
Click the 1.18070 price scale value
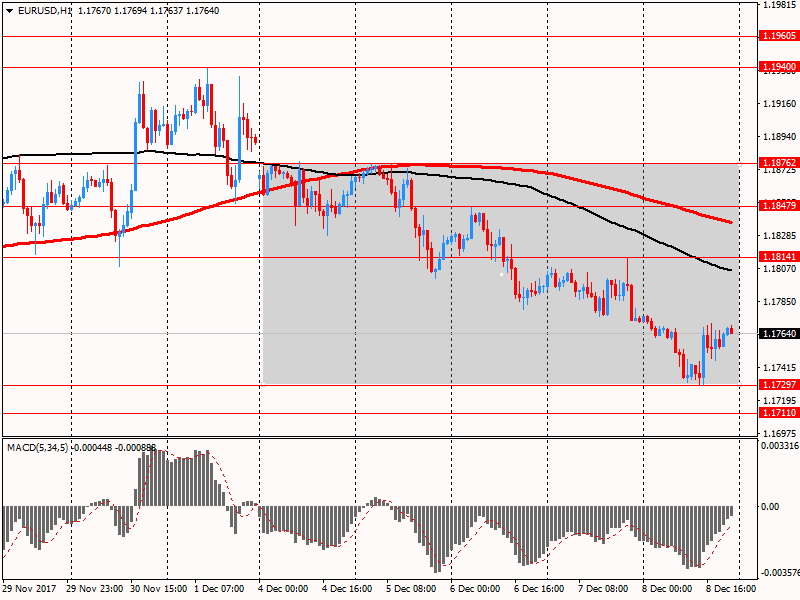pyautogui.click(x=779, y=268)
